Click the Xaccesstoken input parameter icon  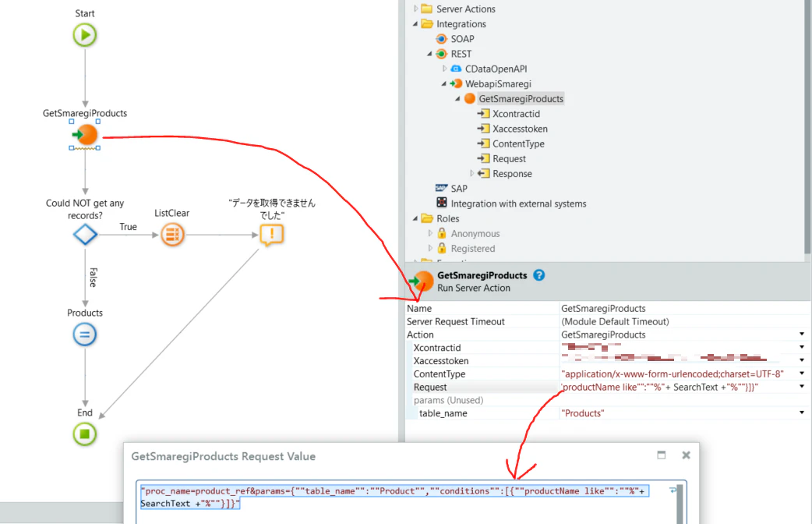[484, 129]
